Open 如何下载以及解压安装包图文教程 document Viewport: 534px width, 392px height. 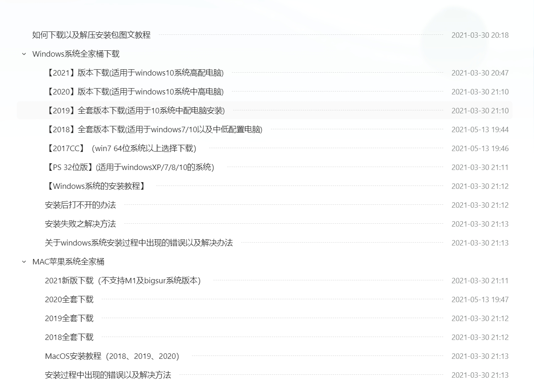pyautogui.click(x=91, y=35)
